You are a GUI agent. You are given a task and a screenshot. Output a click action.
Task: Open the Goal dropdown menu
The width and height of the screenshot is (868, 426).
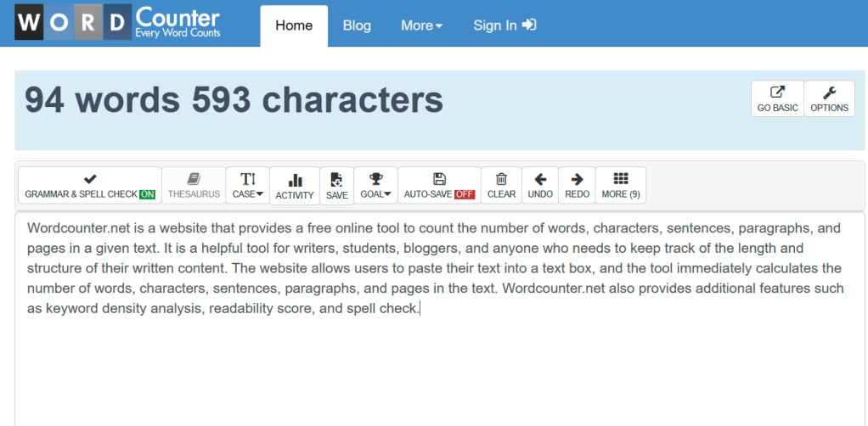[x=375, y=185]
